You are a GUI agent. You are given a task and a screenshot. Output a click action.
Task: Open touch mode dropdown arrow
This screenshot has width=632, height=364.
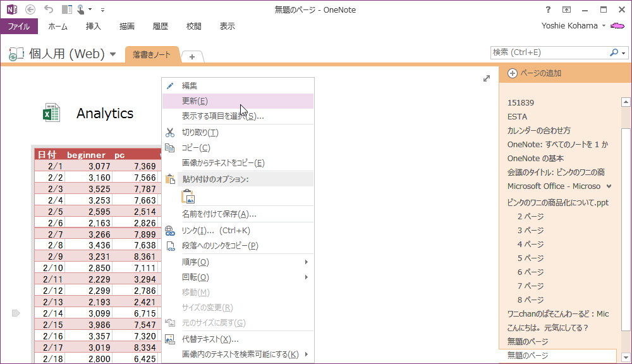tap(90, 9)
